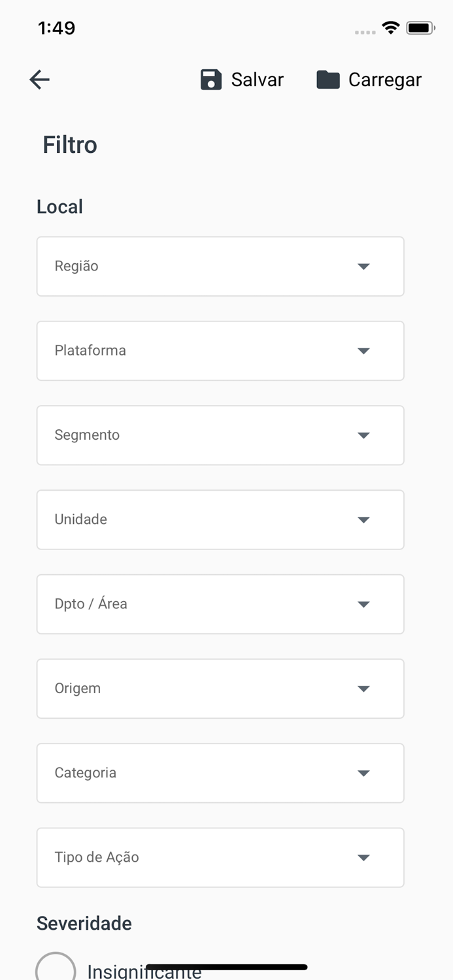The height and width of the screenshot is (980, 453).
Task: Click the Salvar floppy disk icon
Action: (x=211, y=80)
